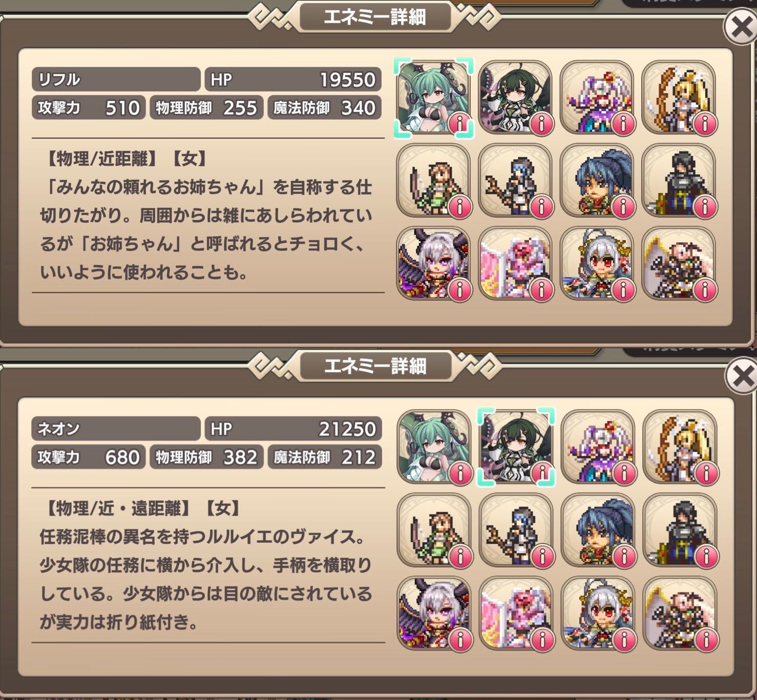Select blonde archer enemy in top panel
757x700 pixels.
click(x=679, y=98)
